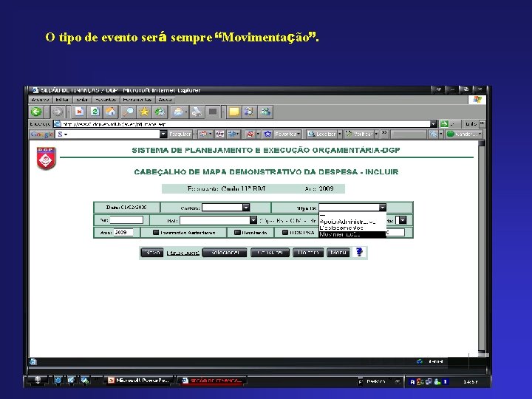Open the Exibir menu
This screenshot has width=532, height=399.
pyautogui.click(x=82, y=100)
